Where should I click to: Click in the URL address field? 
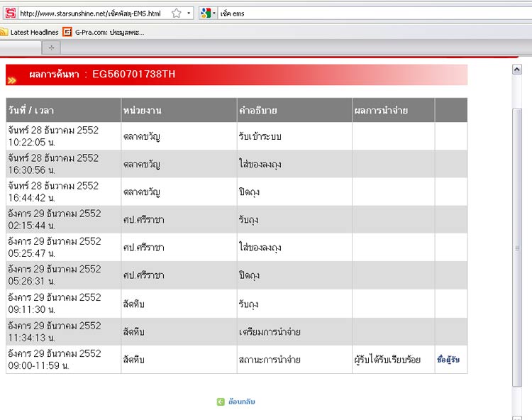point(92,13)
